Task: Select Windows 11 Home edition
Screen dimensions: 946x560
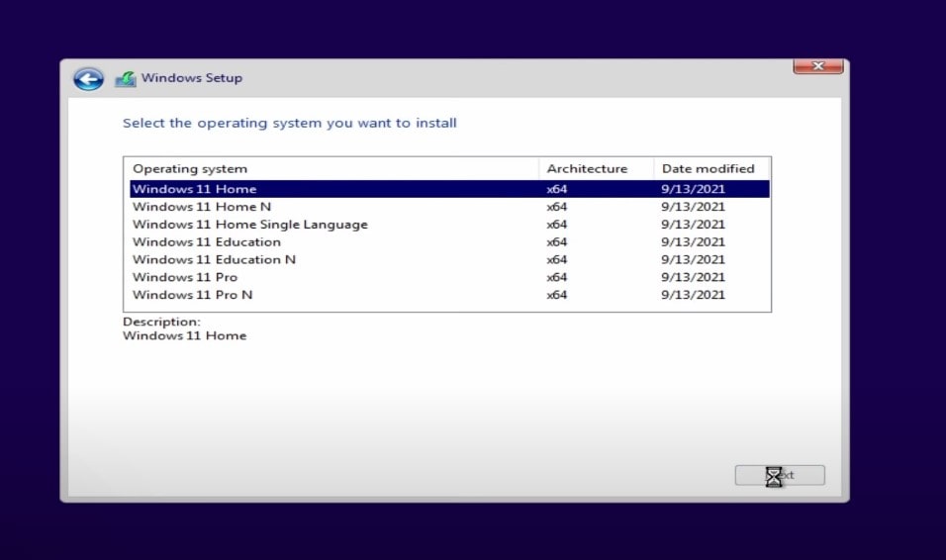Action: pyautogui.click(x=194, y=189)
